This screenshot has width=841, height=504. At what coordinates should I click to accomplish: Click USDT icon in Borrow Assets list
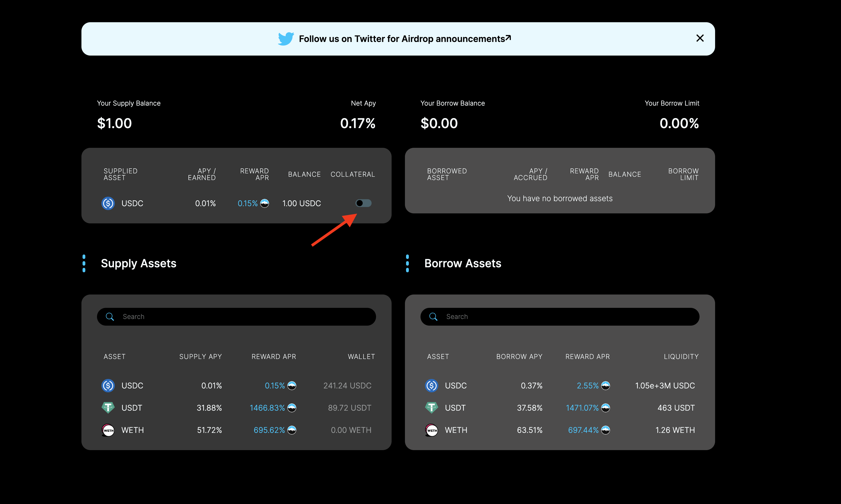tap(431, 408)
